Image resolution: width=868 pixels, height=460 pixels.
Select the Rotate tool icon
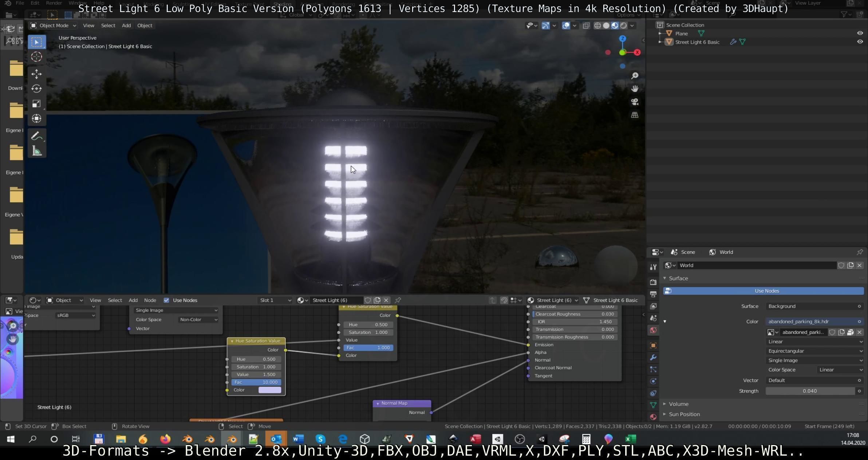[x=36, y=89]
